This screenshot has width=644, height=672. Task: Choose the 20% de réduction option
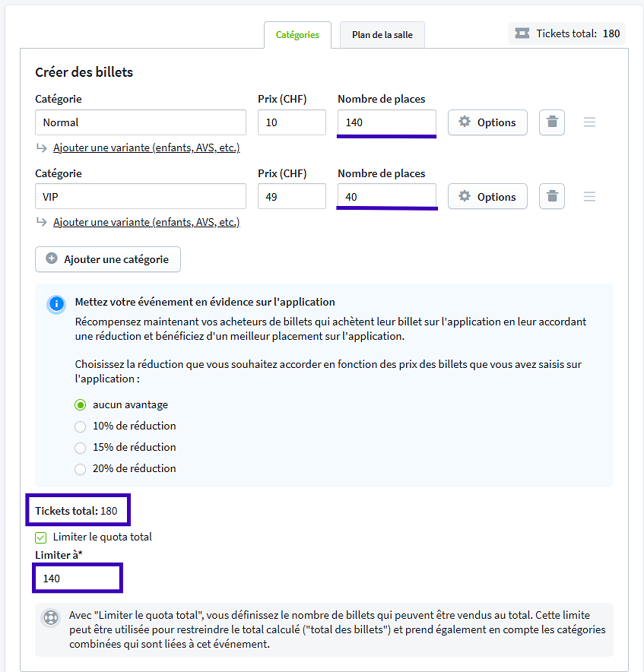(81, 469)
